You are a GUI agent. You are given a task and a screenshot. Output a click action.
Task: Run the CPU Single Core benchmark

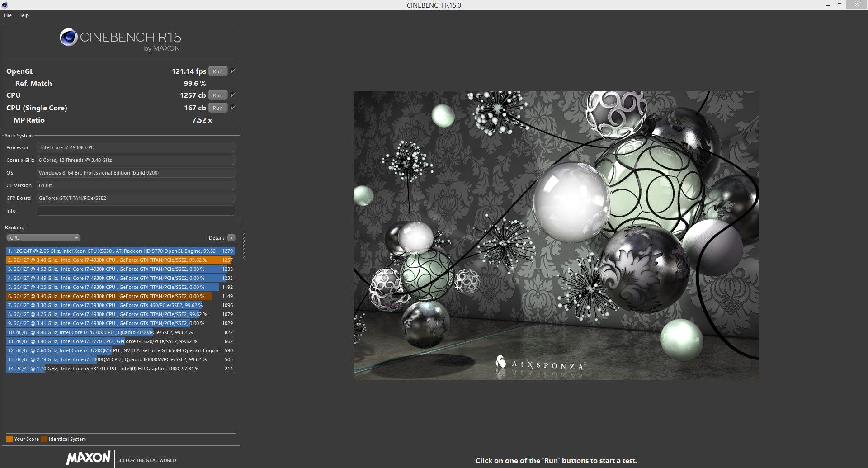click(217, 108)
